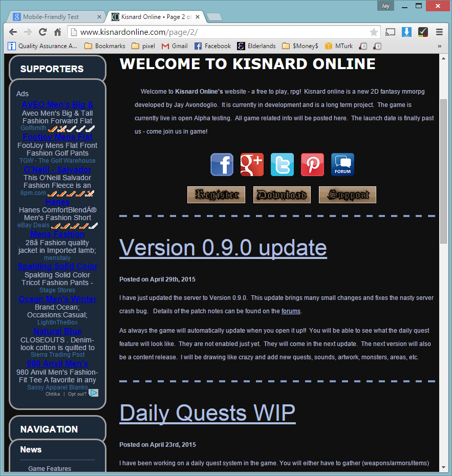This screenshot has height=476, width=452.
Task: Click the Download button
Action: click(282, 194)
